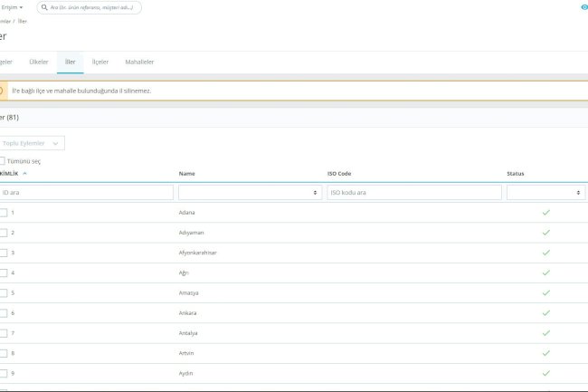
Task: Click the status checkmark for Artvin
Action: pyautogui.click(x=546, y=353)
